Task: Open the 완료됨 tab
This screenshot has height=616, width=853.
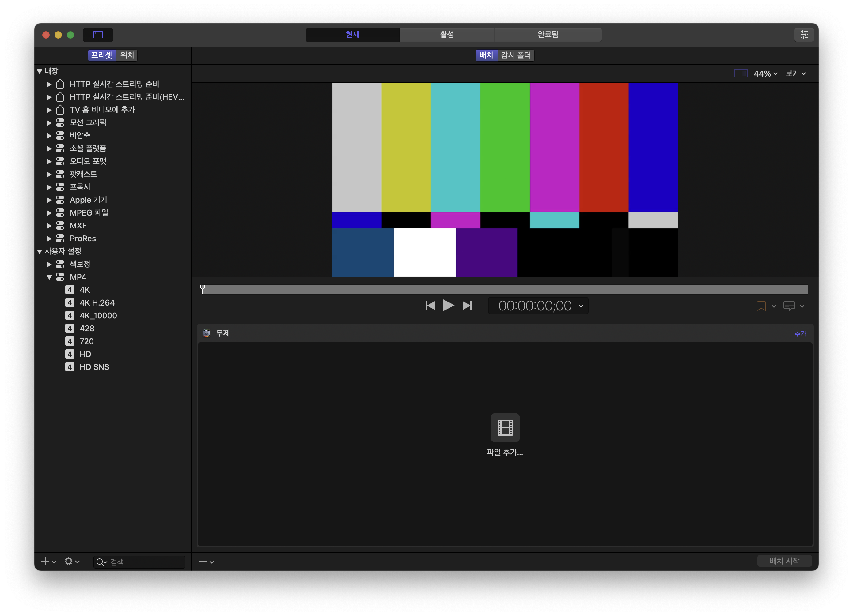Action: [547, 35]
